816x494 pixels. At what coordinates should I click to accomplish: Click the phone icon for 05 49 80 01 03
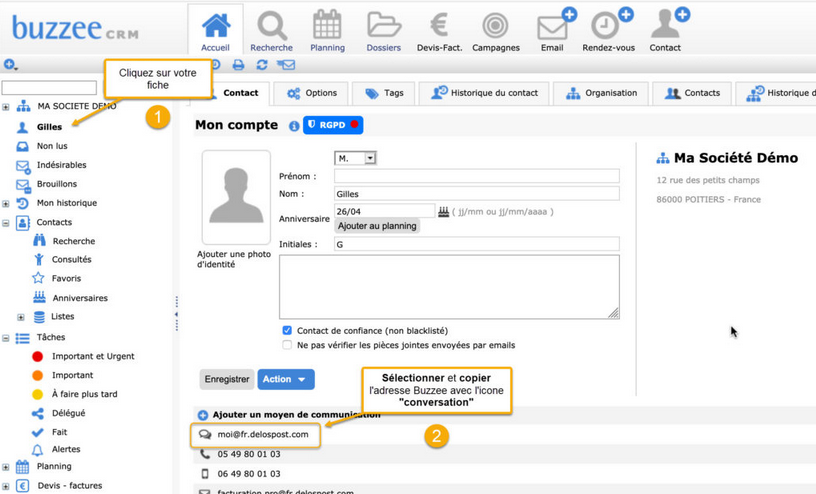(206, 454)
